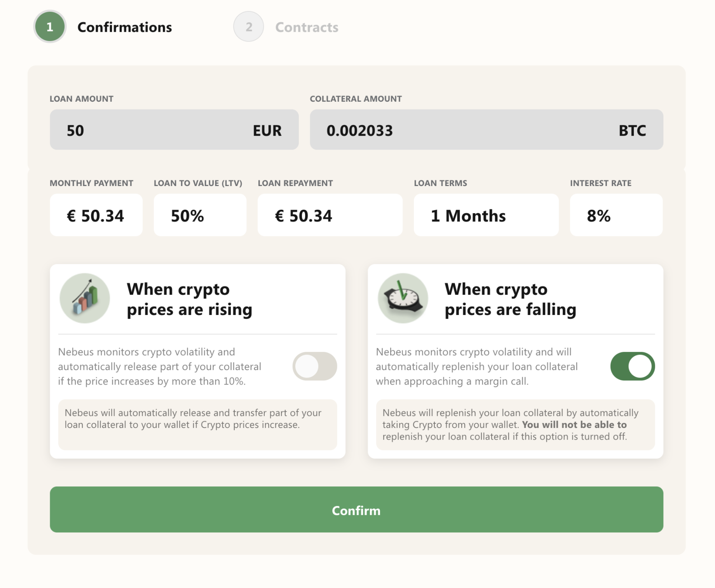Click the monthly payment € 50.34 box
Screen dimensions: 715x588
(96, 215)
